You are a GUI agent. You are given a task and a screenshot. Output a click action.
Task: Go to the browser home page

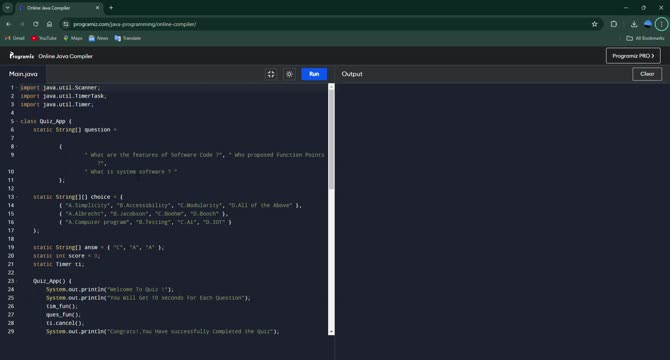[50, 24]
